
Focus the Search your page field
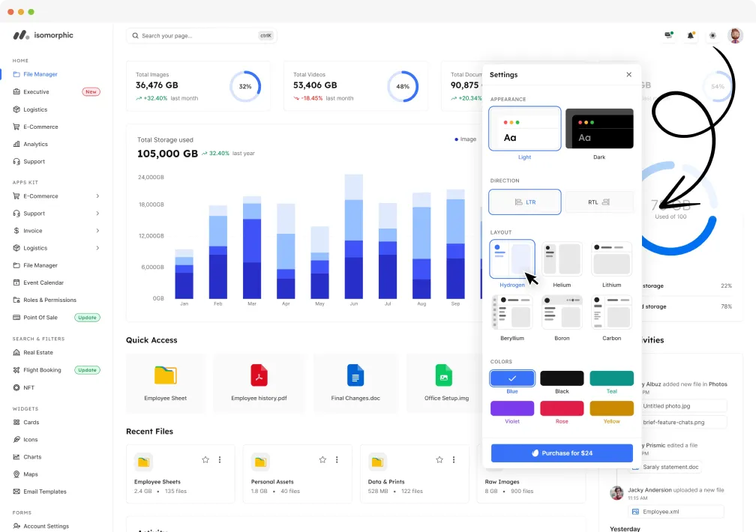tap(202, 36)
